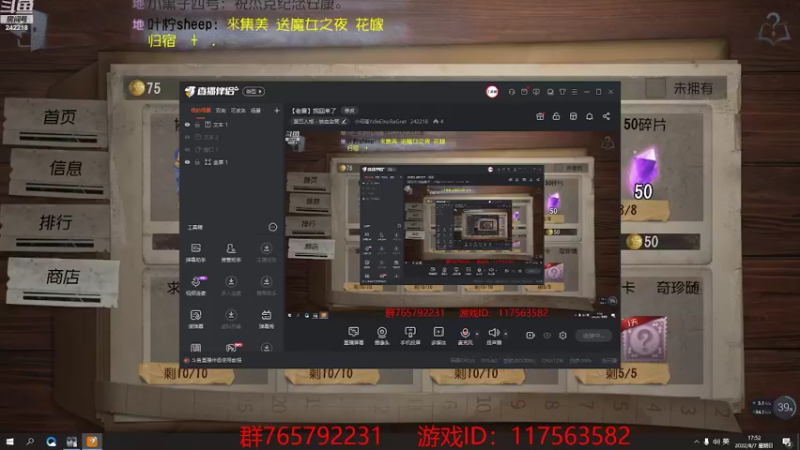The image size is (800, 450).
Task: Select the 文本 2 source row
Action: click(x=232, y=137)
